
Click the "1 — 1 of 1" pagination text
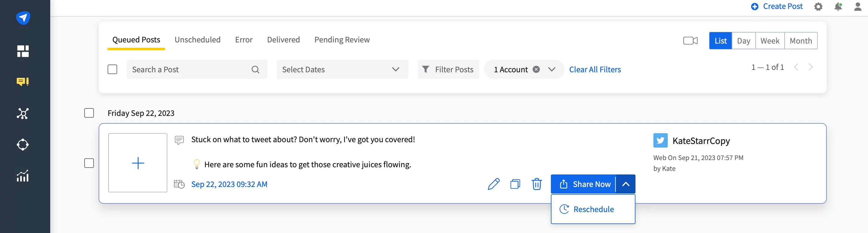pos(767,67)
